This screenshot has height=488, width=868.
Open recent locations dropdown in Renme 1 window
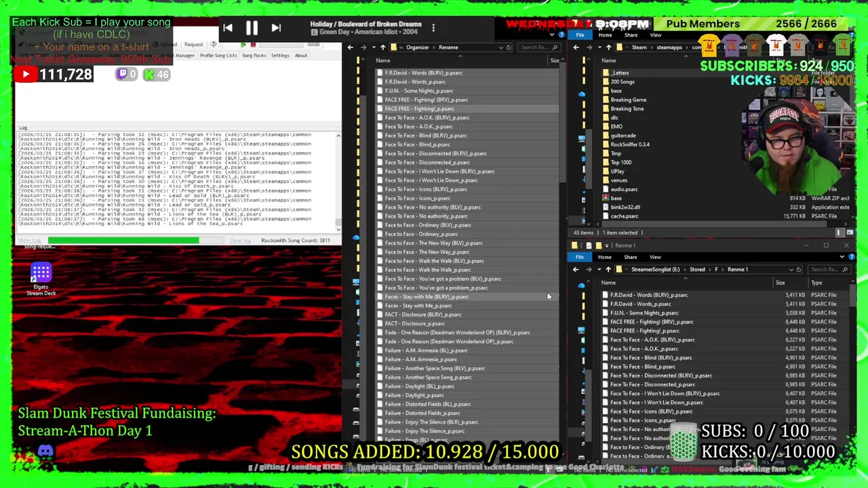599,269
